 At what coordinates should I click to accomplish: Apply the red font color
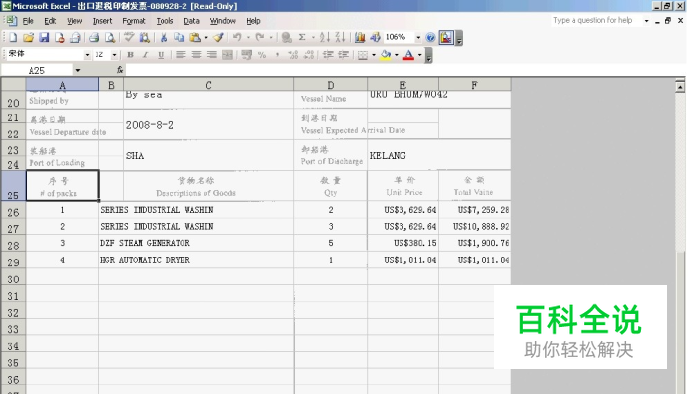click(x=409, y=55)
